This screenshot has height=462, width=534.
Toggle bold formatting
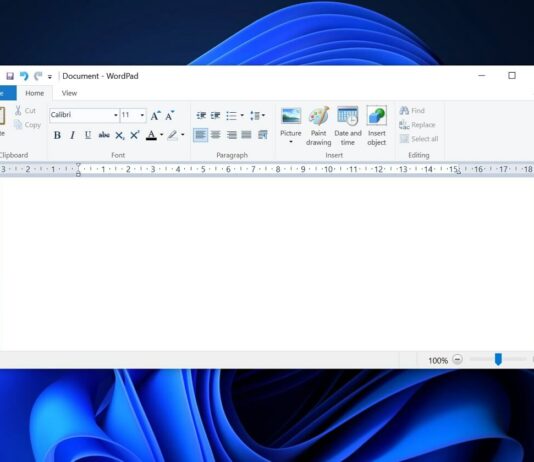pos(57,135)
